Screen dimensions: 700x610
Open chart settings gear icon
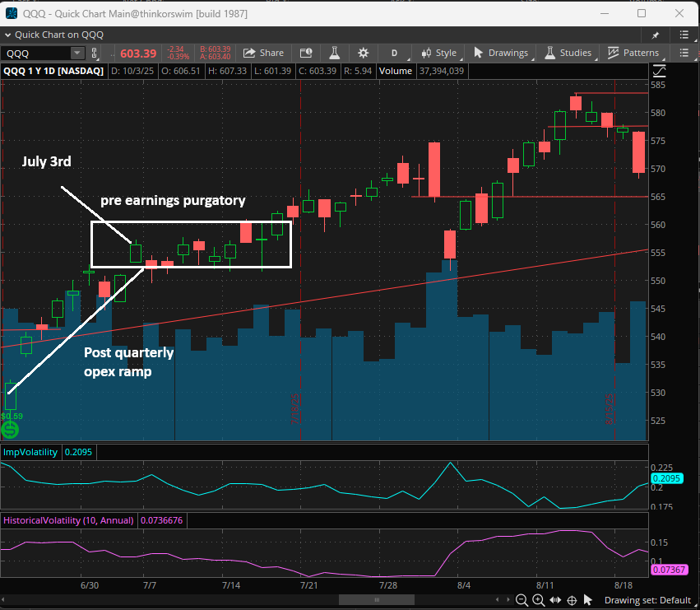(x=364, y=54)
